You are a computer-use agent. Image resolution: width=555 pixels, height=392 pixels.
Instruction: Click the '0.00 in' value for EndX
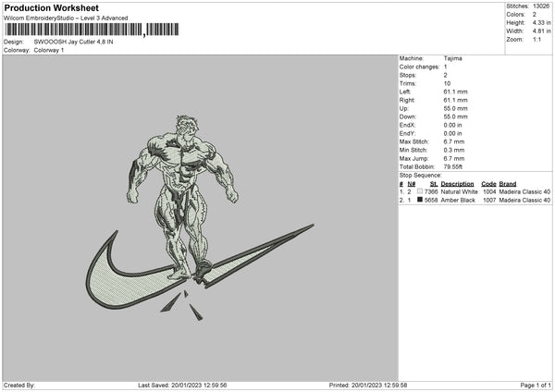click(452, 125)
